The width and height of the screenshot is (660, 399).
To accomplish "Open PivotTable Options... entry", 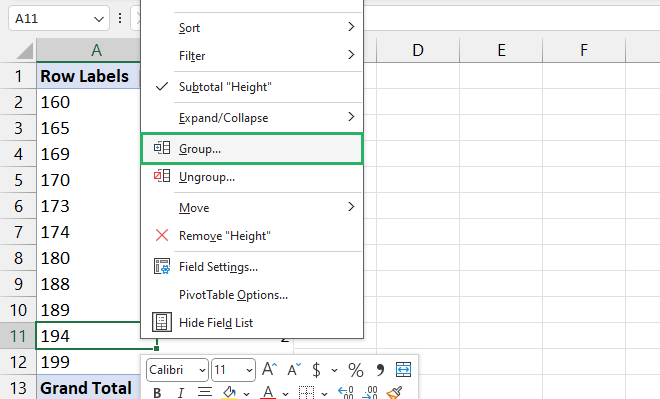I will point(252,295).
